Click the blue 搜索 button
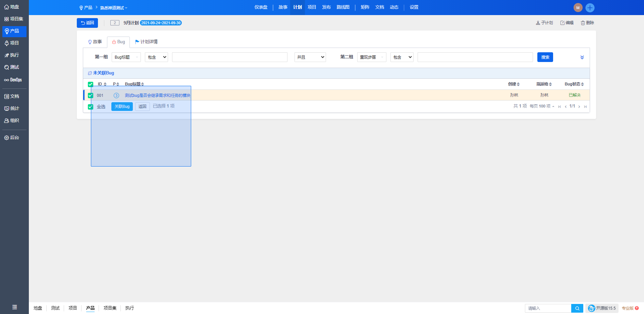Viewport: 644px width, 314px height. pyautogui.click(x=545, y=57)
